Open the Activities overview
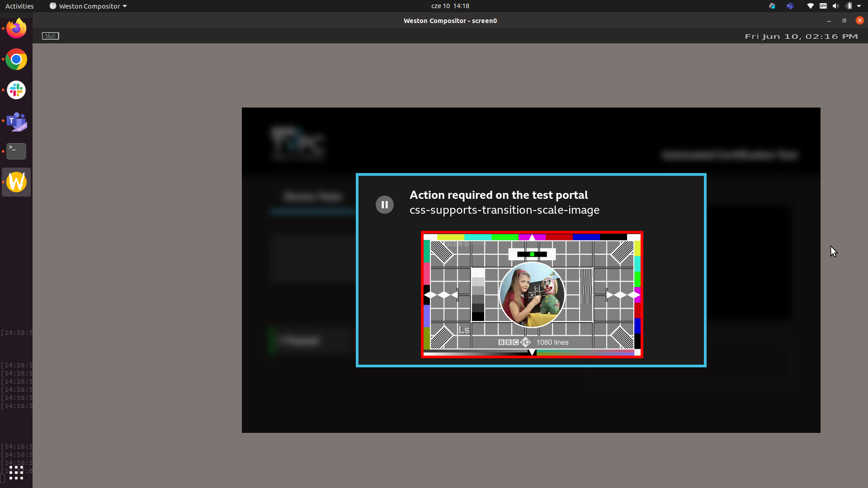 [x=19, y=6]
